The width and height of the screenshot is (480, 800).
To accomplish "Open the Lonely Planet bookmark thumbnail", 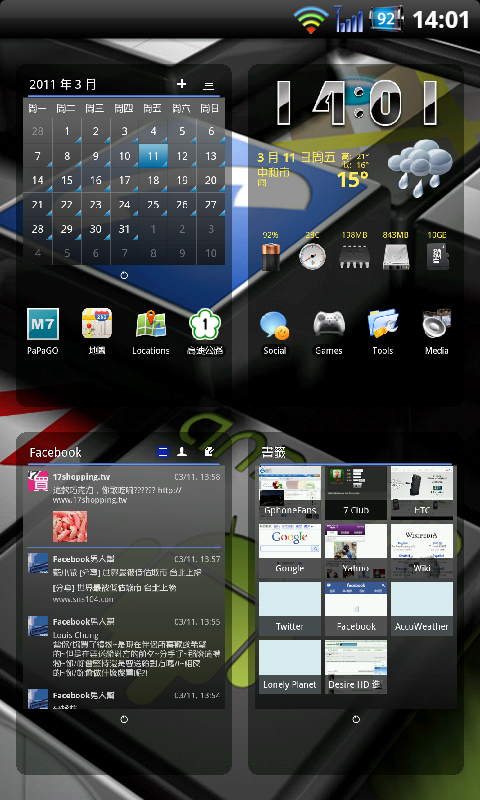I will click(x=290, y=666).
